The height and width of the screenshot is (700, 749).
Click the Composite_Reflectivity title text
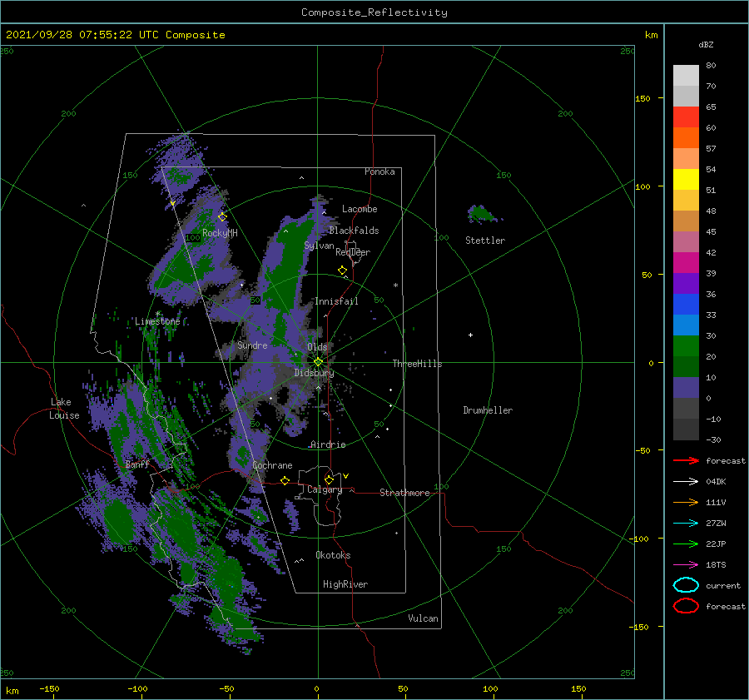tap(374, 12)
